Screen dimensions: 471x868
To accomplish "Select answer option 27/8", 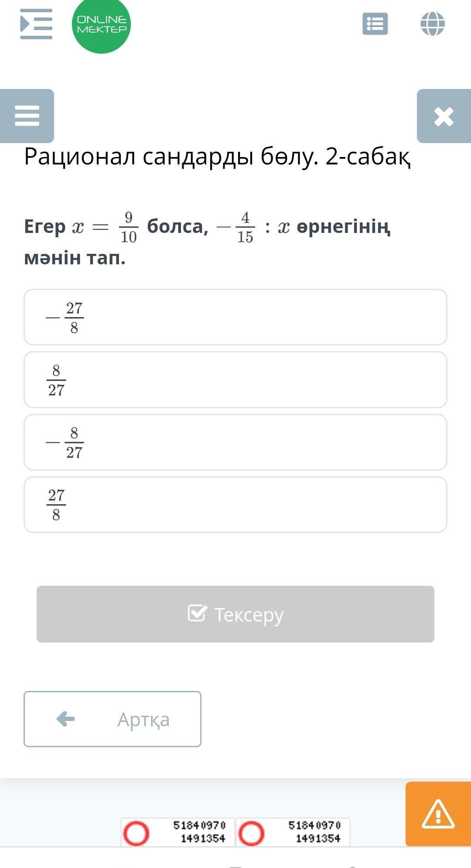I will click(x=235, y=505).
